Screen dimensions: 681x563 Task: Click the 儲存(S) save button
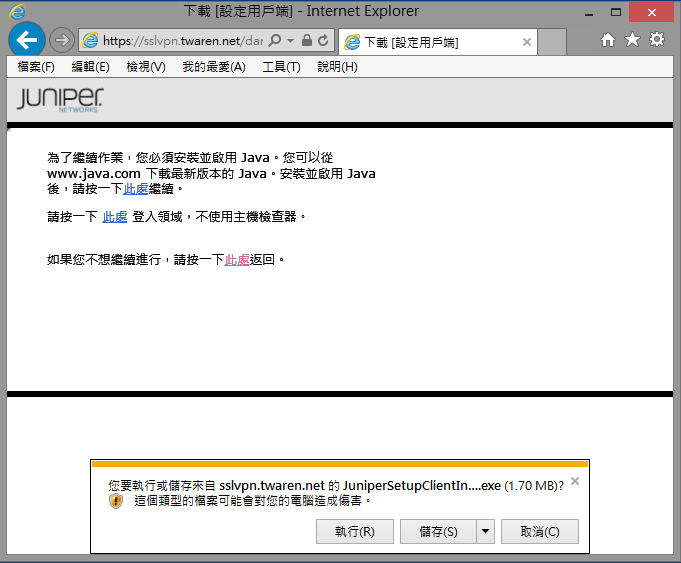pos(437,532)
